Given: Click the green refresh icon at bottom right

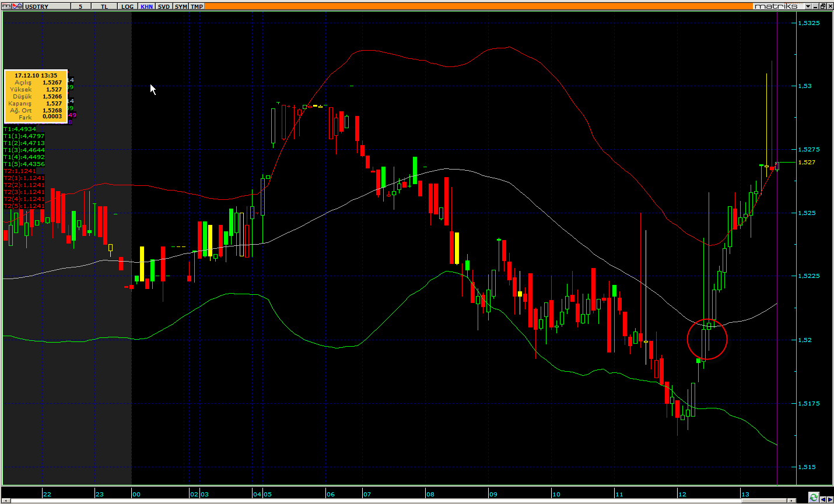Looking at the screenshot, I should 814,498.
